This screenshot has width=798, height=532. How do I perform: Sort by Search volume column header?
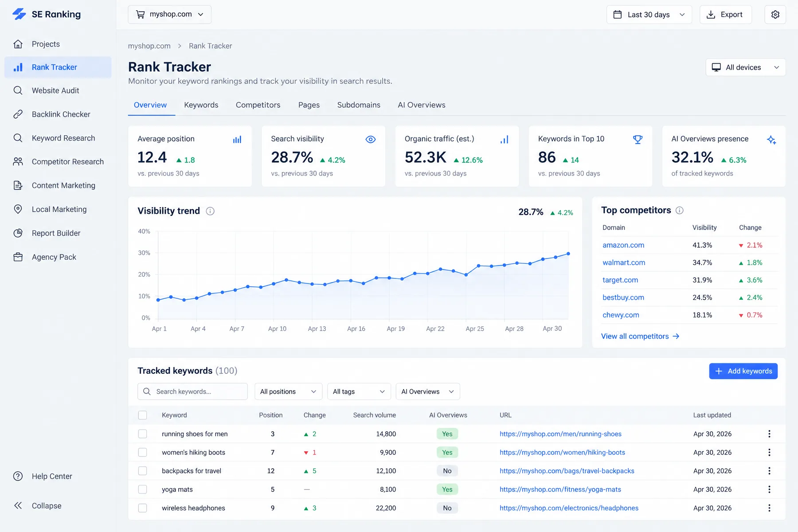[x=375, y=415]
